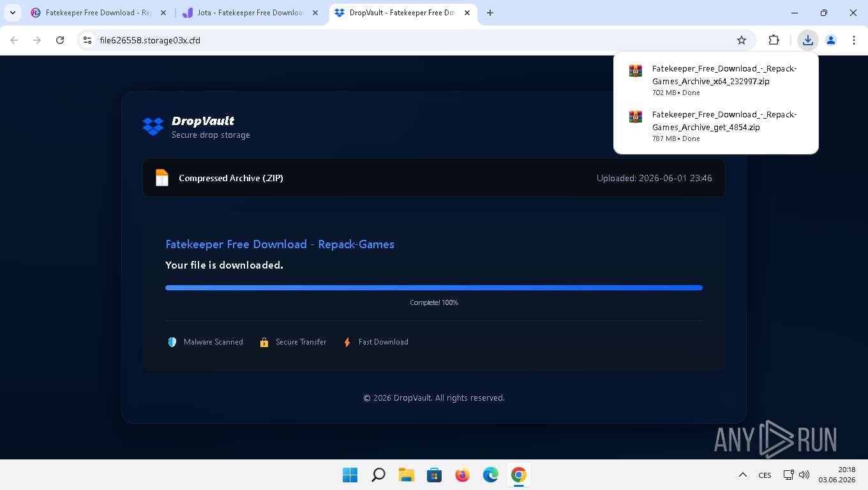
Task: Open 'Fatekeeper Free Download - Repack-Games' title link
Action: pos(280,244)
